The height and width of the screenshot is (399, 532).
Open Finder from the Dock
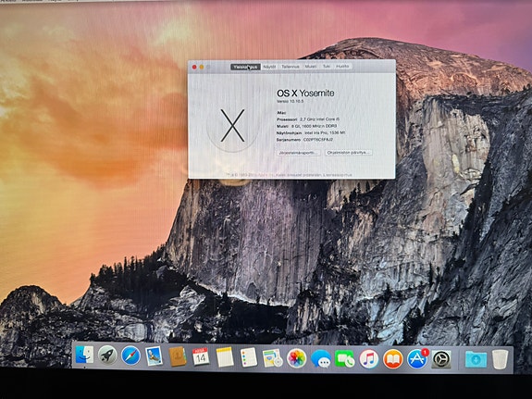84,355
